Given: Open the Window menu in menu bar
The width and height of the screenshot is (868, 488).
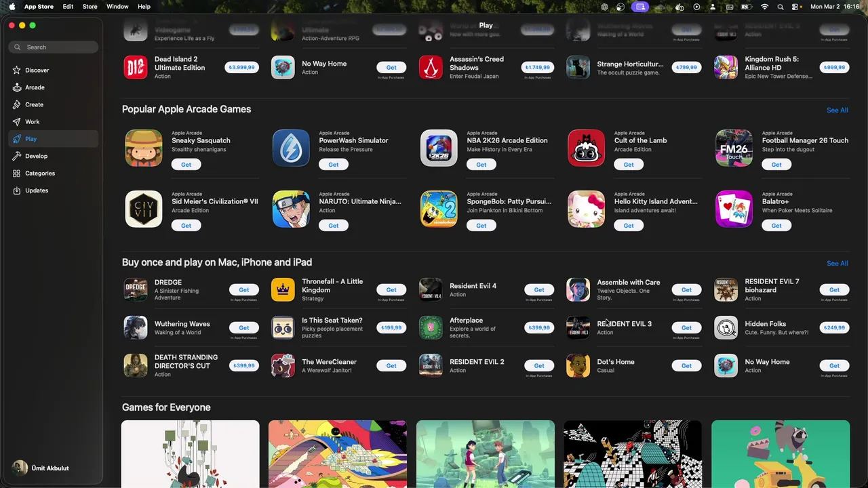Looking at the screenshot, I should (117, 6).
